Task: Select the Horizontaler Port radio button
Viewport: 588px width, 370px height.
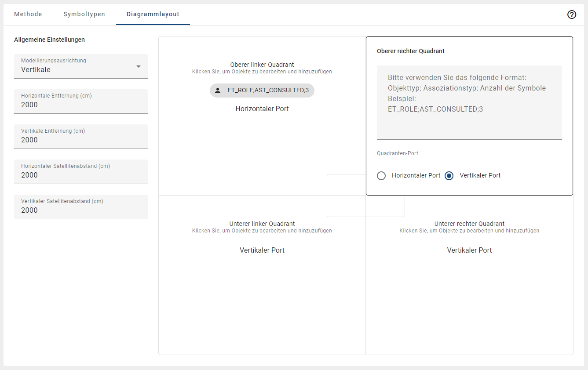Action: [x=381, y=175]
